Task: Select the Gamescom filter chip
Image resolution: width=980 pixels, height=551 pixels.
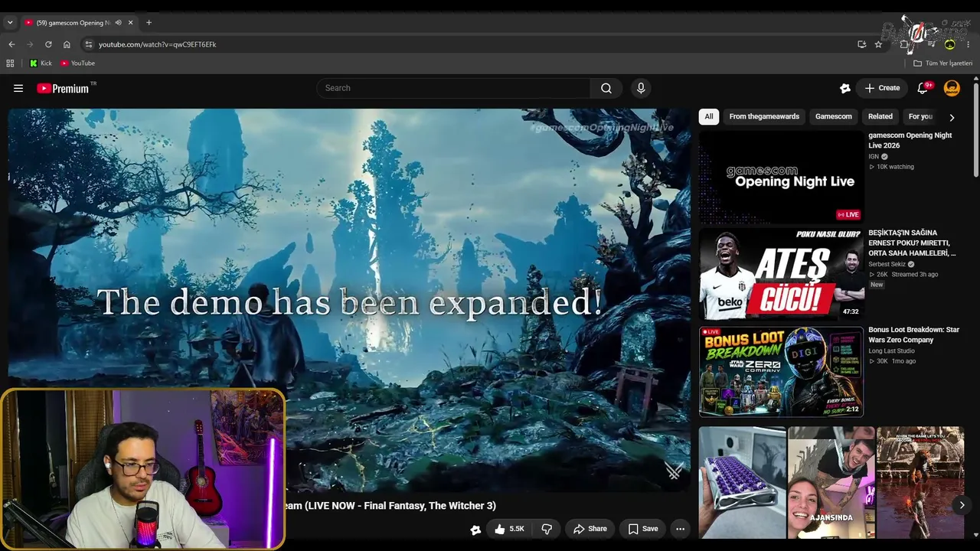Action: [834, 117]
